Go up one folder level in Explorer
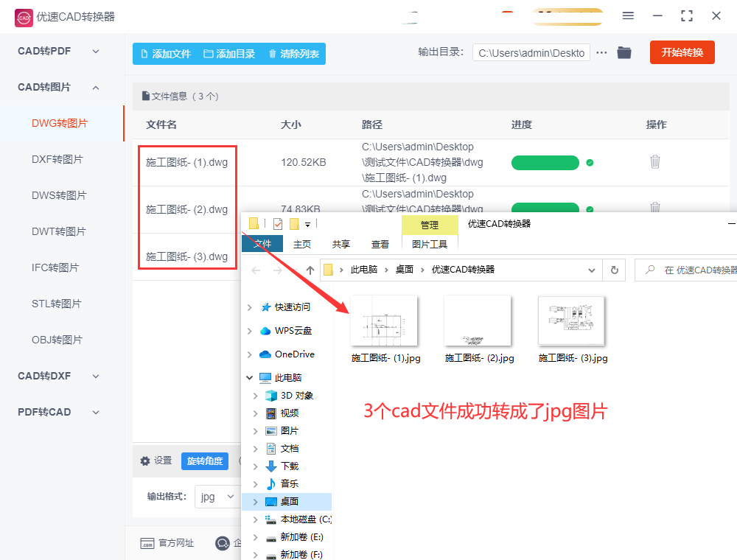737x560 pixels. pyautogui.click(x=310, y=270)
